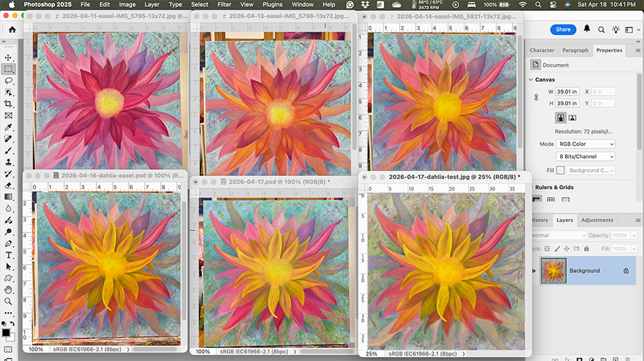Switch to the Adjustments tab

597,220
